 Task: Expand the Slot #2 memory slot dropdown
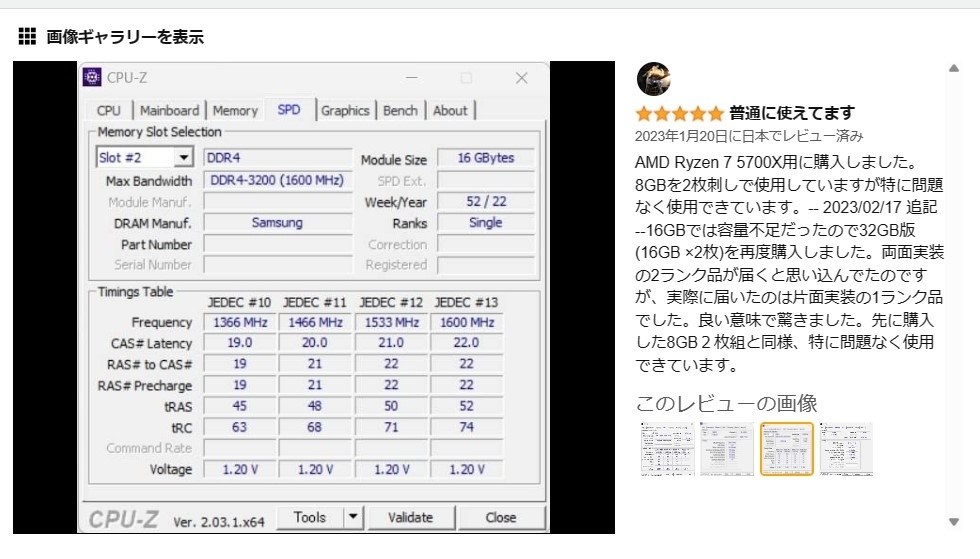click(x=183, y=157)
